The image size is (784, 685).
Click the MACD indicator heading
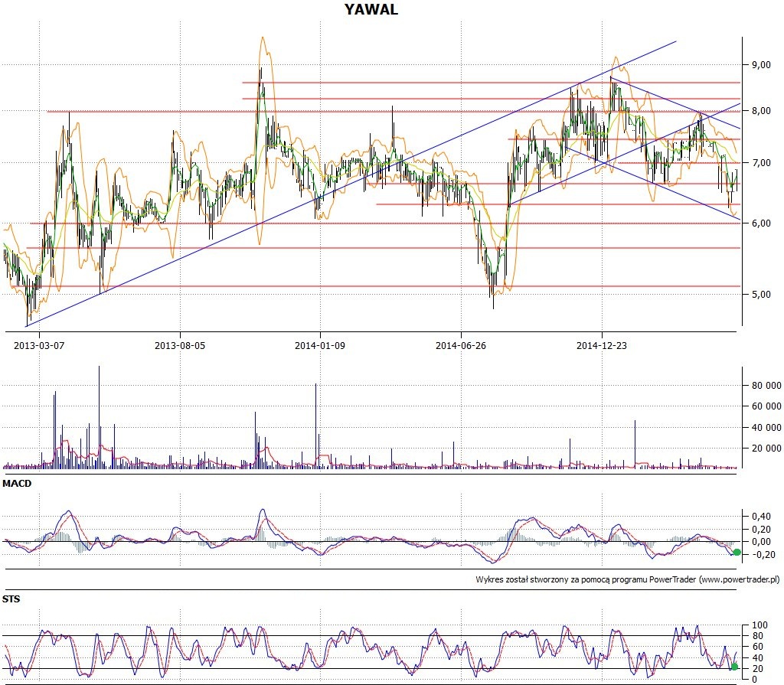click(x=17, y=484)
